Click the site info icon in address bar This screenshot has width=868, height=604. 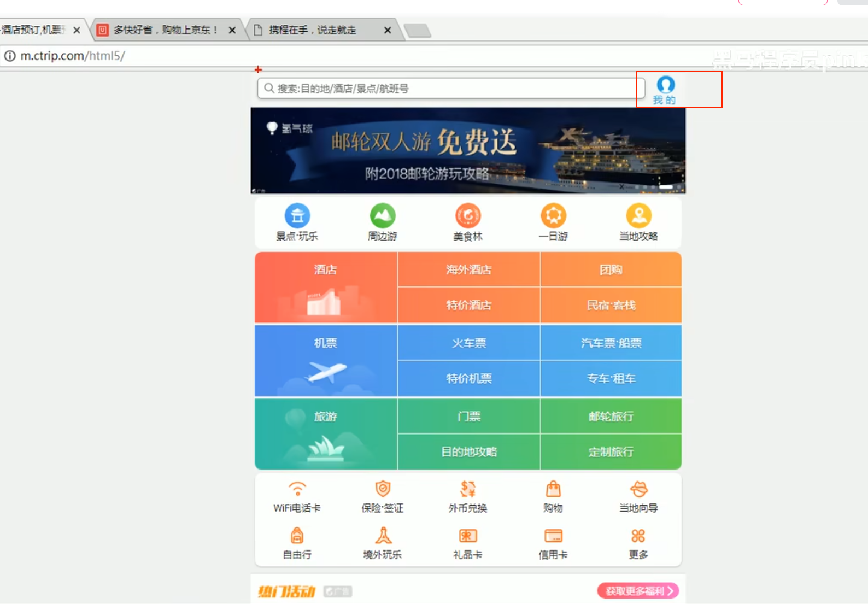pyautogui.click(x=10, y=56)
